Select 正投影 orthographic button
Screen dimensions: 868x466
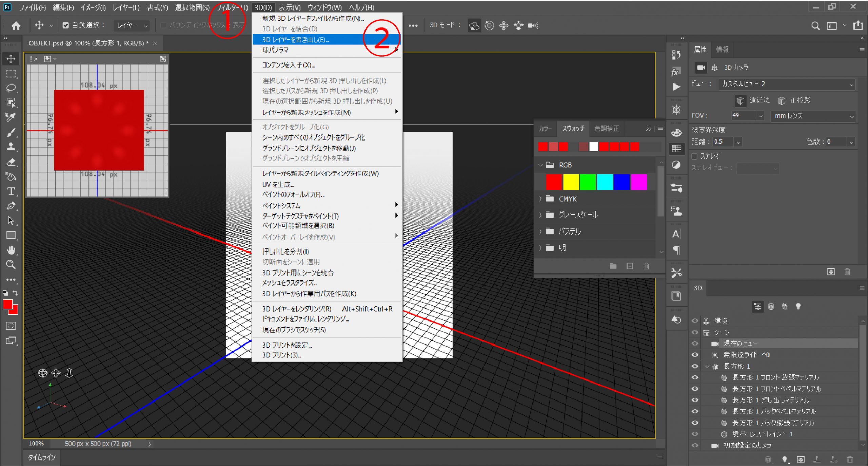[x=793, y=101]
